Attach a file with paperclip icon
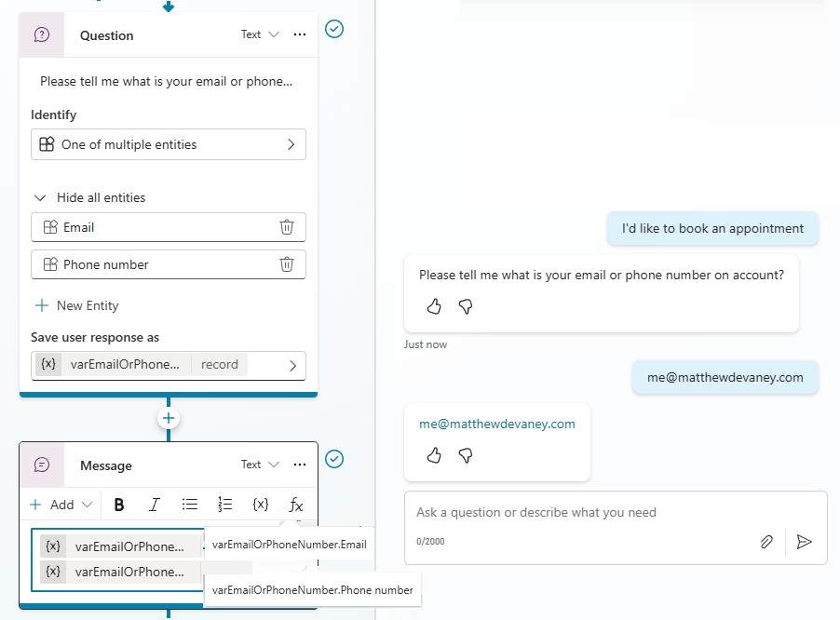Viewport: 840px width, 620px height. point(766,542)
